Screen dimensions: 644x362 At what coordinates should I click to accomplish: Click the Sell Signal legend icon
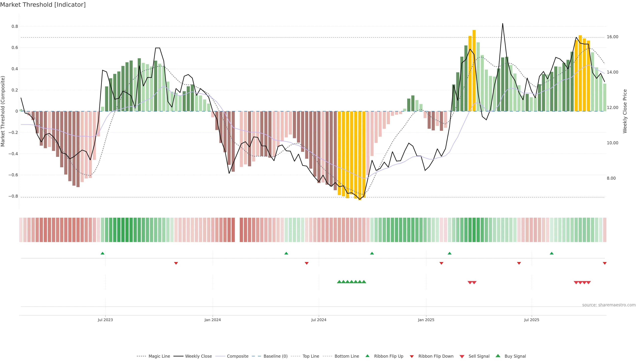462,356
